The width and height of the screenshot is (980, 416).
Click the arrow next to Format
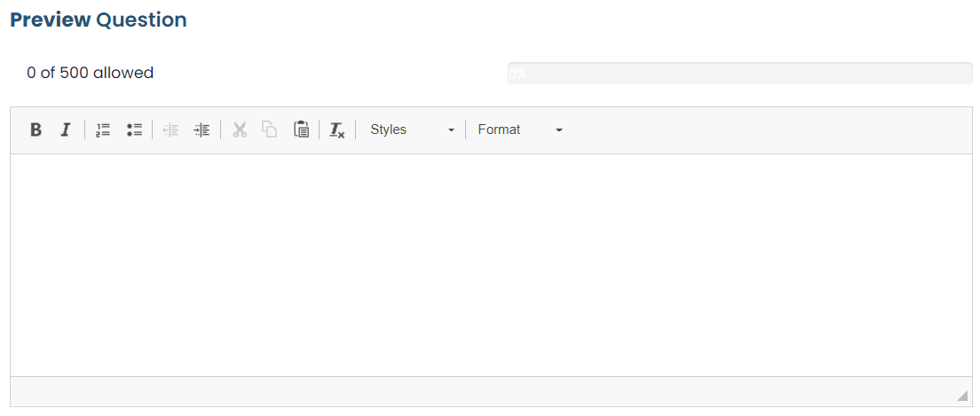coord(559,130)
